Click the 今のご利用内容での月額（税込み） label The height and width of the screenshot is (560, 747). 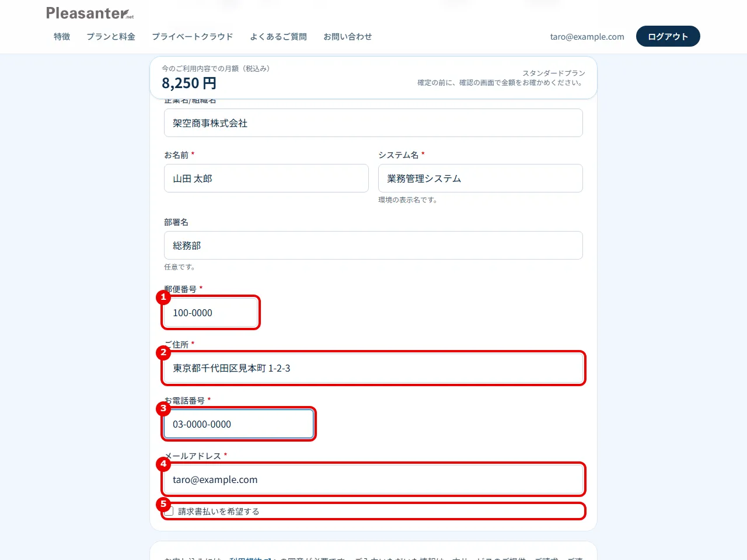click(216, 68)
